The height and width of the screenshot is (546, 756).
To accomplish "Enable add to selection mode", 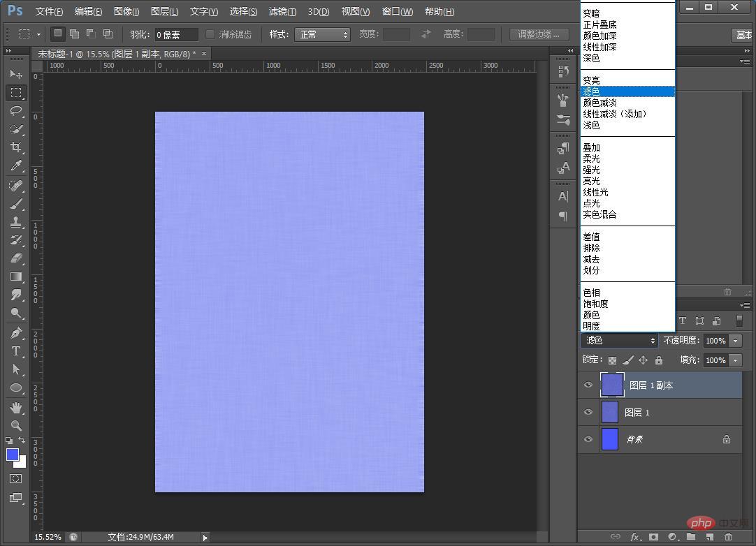I will point(74,34).
